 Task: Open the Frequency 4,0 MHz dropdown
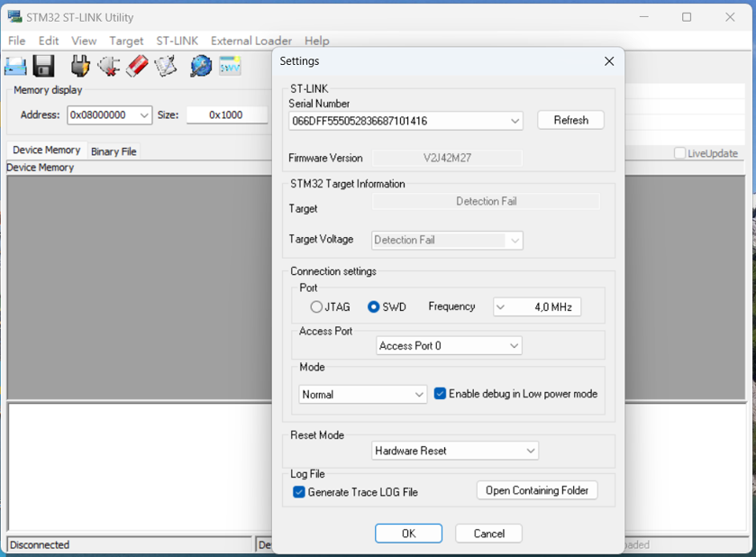[x=500, y=306]
